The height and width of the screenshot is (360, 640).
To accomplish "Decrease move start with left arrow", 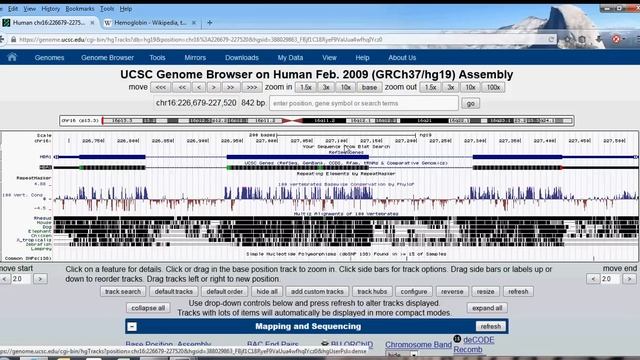I will tap(4, 279).
